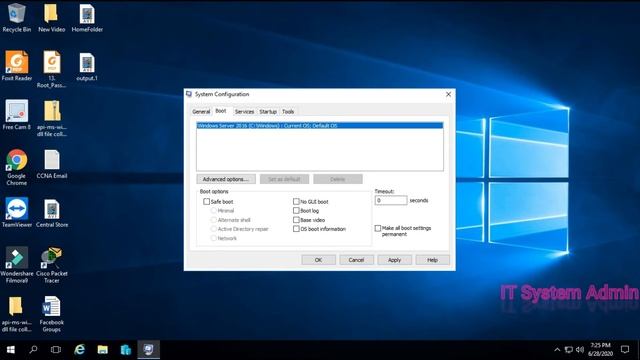Enable the OS boot information checkbox
The image size is (640, 360).
coord(296,229)
